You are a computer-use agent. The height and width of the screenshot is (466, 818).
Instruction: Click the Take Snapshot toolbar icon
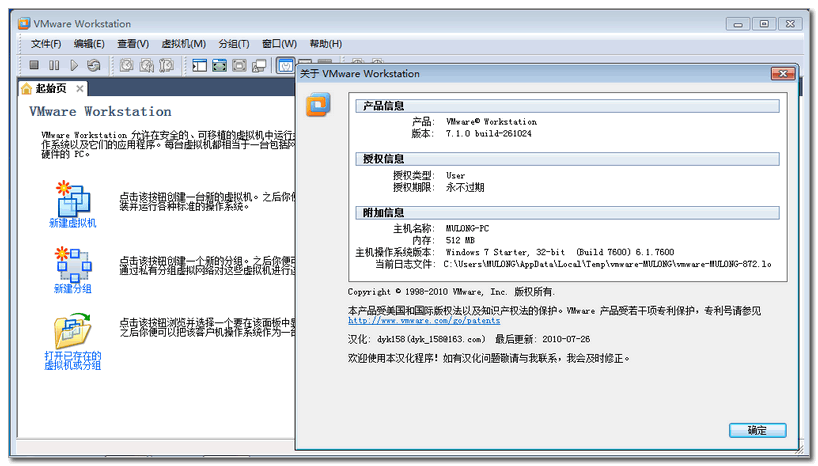tap(126, 65)
